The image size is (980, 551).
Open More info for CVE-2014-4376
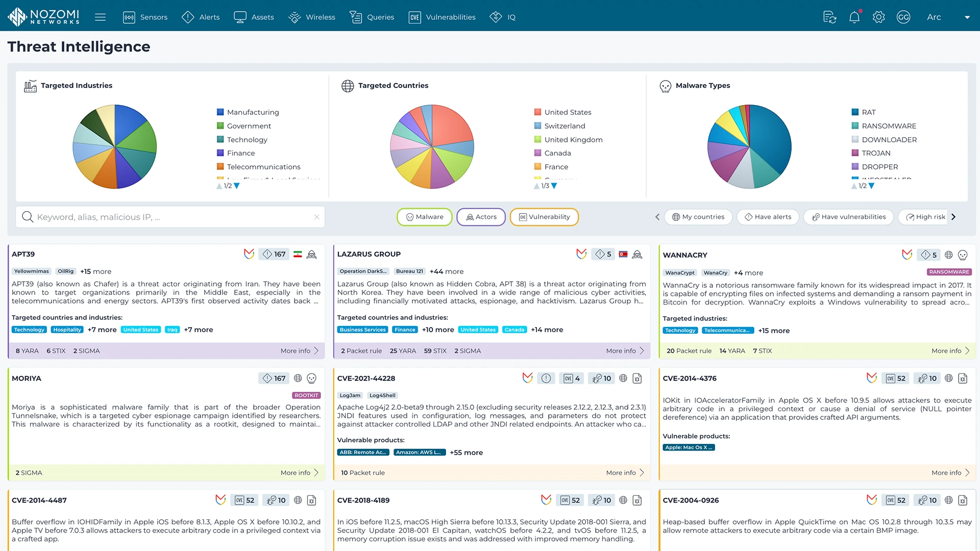[950, 473]
